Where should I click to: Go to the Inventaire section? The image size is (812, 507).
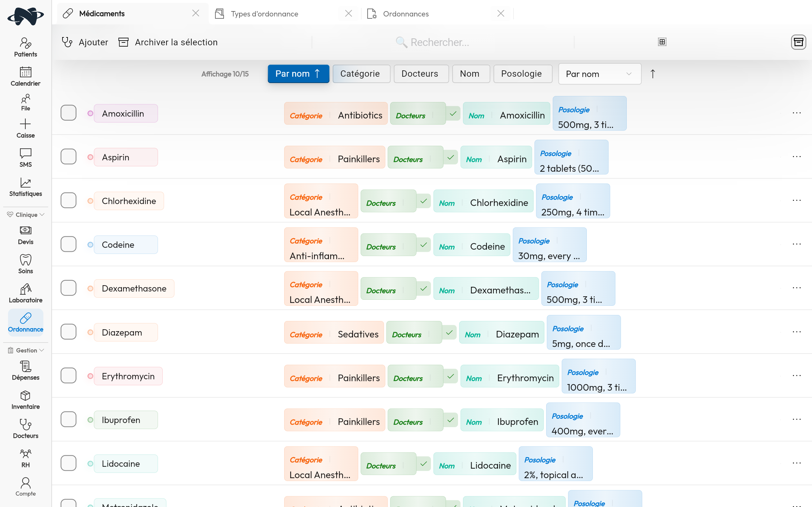tap(25, 400)
